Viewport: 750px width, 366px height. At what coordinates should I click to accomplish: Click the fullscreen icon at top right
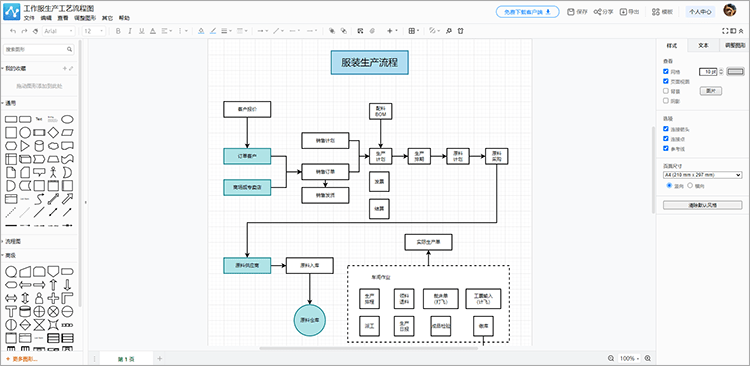tap(725, 31)
